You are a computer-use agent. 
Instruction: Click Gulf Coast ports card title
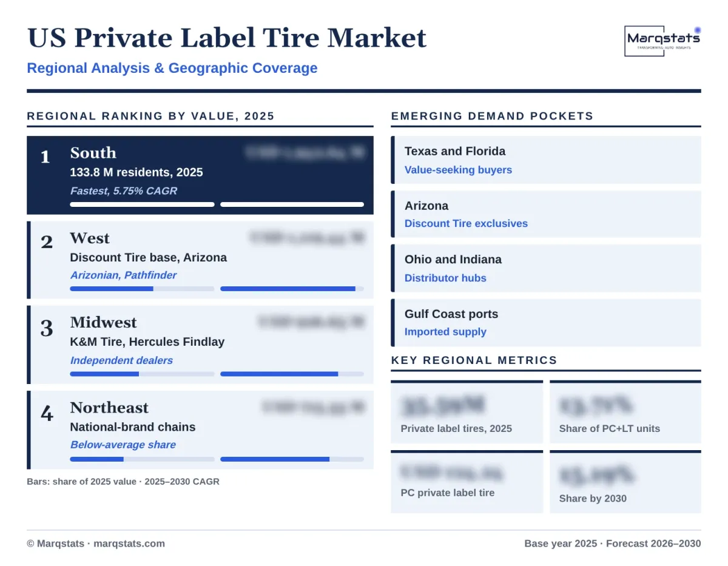click(451, 314)
